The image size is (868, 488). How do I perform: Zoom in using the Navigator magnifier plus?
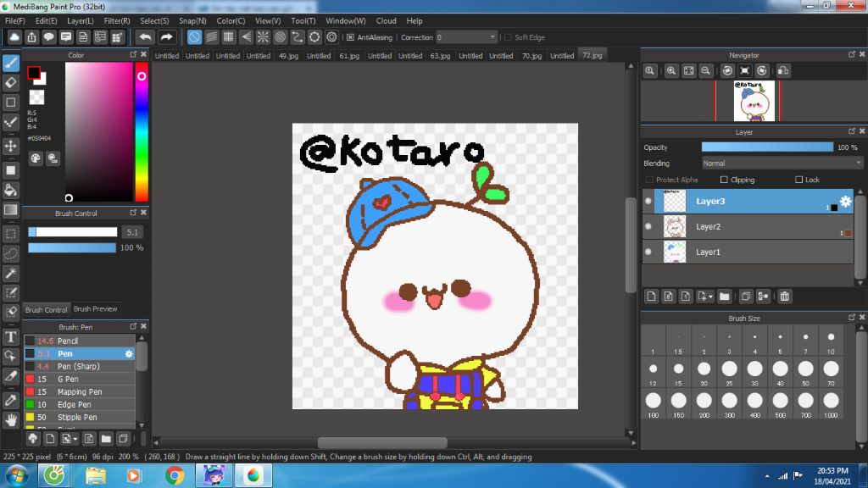671,71
